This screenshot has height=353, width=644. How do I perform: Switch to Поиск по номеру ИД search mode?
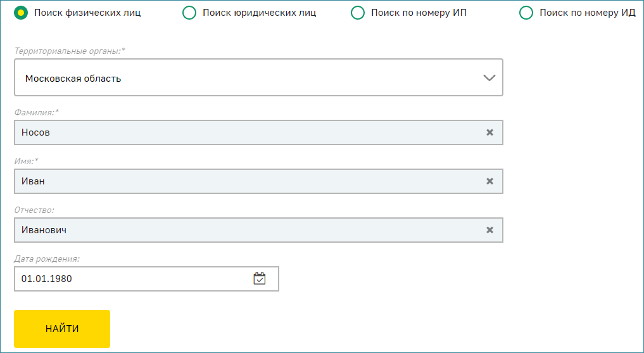tap(526, 13)
